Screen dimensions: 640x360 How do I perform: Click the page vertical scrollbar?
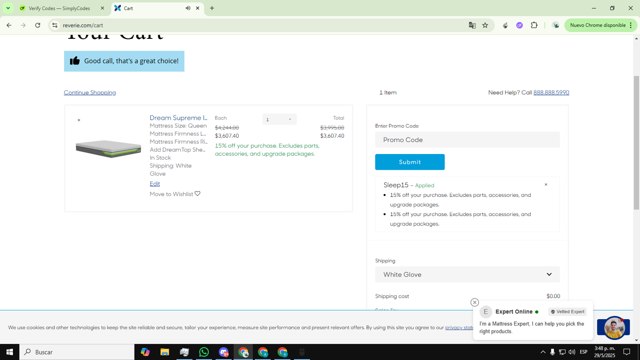tap(636, 143)
